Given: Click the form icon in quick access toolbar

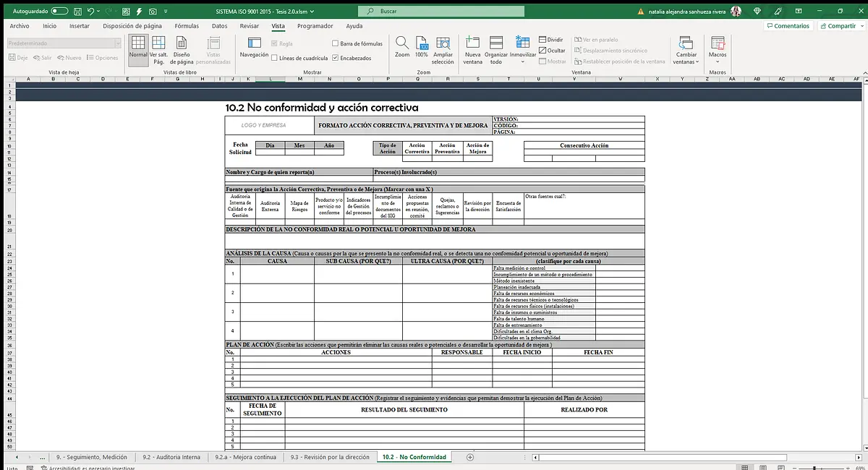Looking at the screenshot, I should click(x=127, y=12).
